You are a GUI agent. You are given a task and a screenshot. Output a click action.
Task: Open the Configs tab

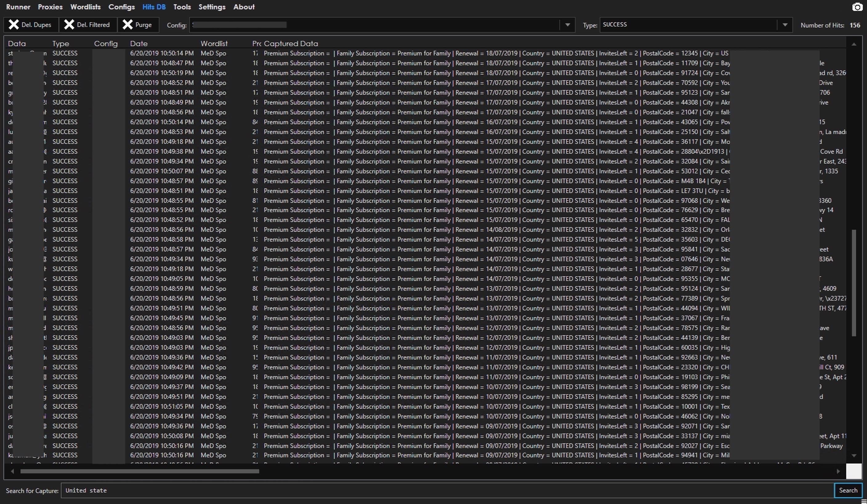point(121,7)
